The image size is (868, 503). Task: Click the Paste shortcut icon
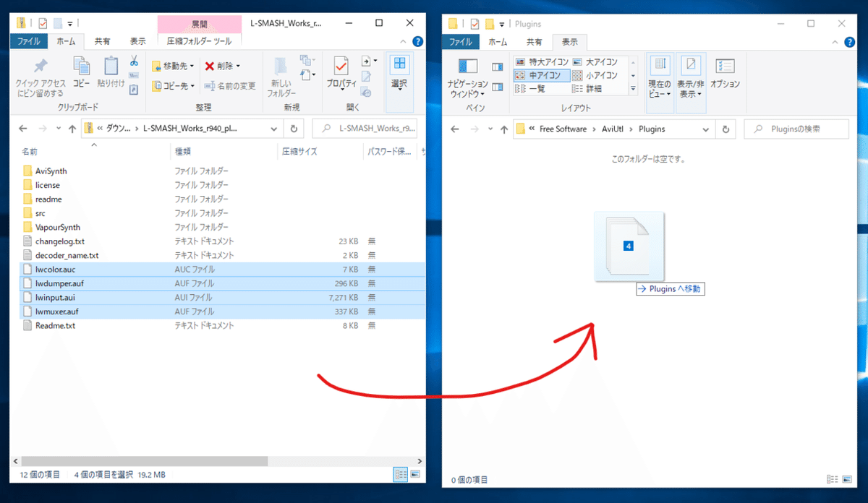tap(134, 89)
